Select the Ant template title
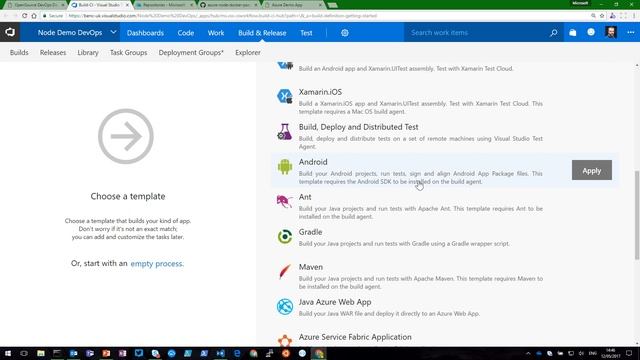640x360 pixels. [305, 197]
